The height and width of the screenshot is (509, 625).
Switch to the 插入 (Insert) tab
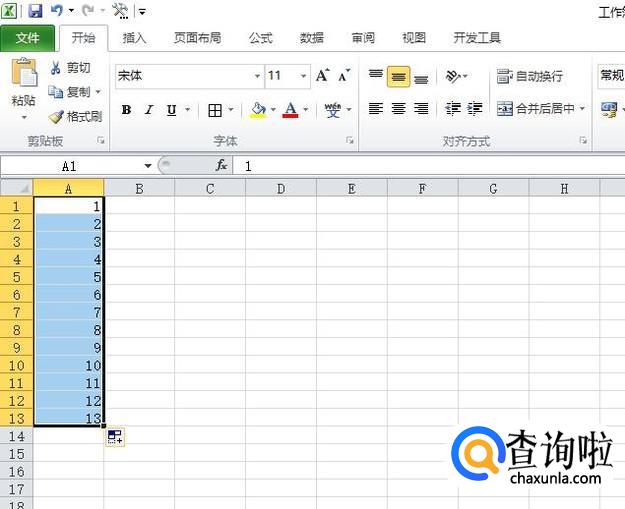tap(134, 38)
